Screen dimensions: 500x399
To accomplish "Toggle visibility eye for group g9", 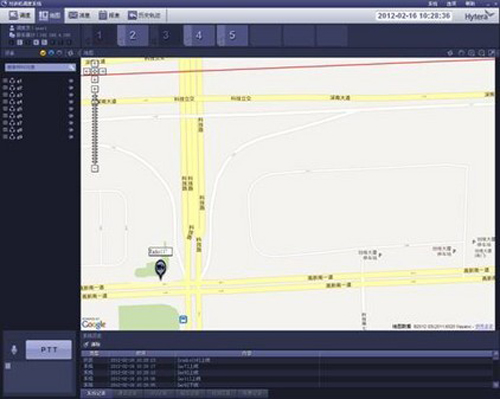I will coord(71,137).
